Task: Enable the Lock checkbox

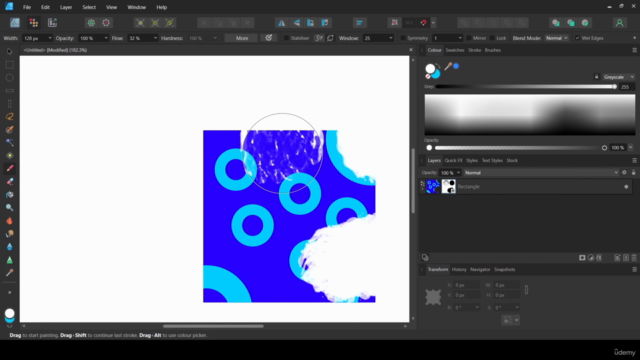Action: (492, 38)
